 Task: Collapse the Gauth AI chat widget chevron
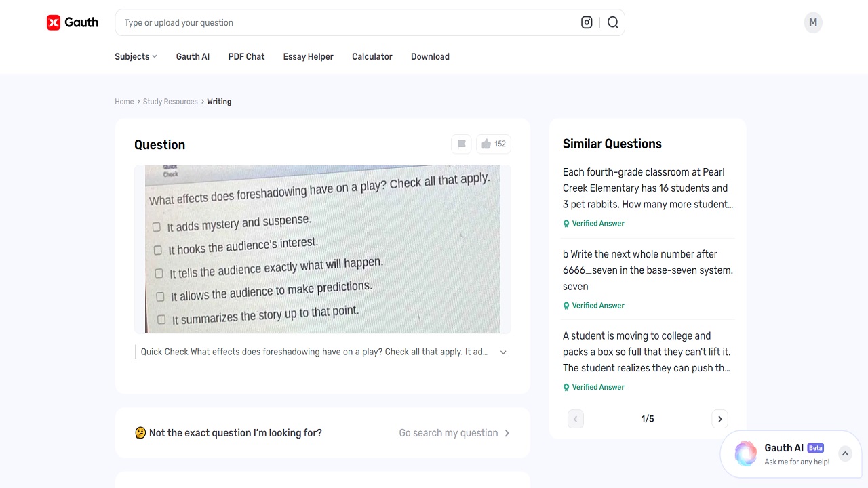(x=845, y=453)
